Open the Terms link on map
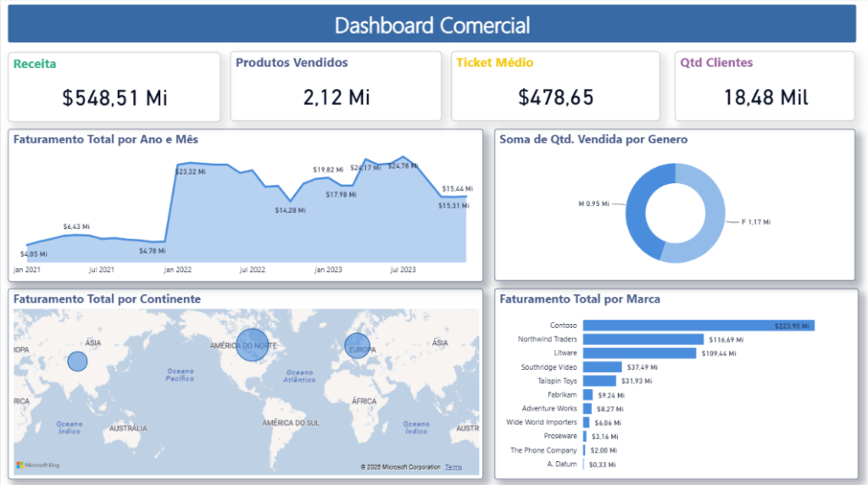The image size is (868, 485). (453, 467)
